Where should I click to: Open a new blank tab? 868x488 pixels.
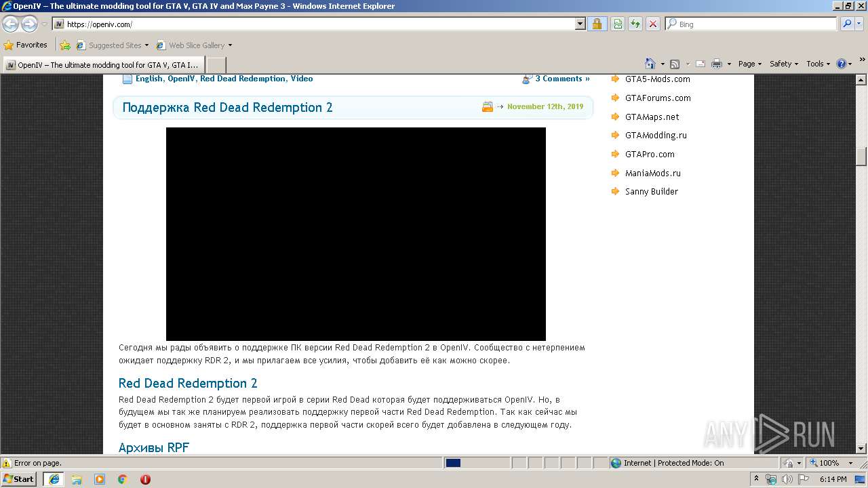(x=216, y=65)
